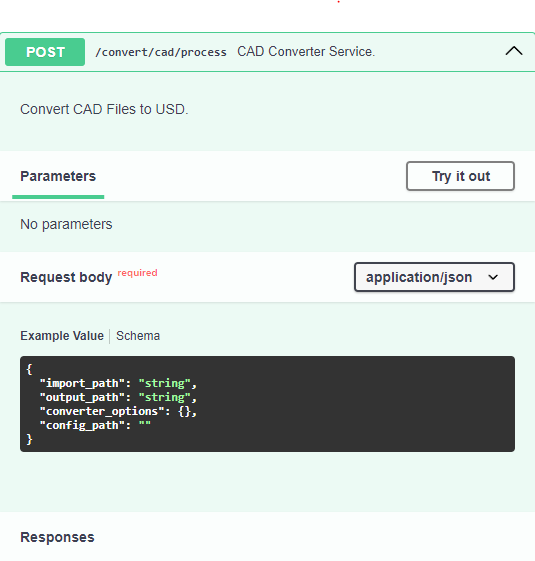The image size is (535, 561).
Task: Click the 'CAD Converter Service.' summary text
Action: [306, 52]
